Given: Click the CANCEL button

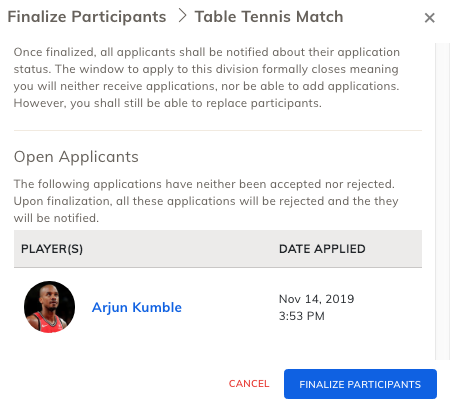Looking at the screenshot, I should click(x=249, y=384).
